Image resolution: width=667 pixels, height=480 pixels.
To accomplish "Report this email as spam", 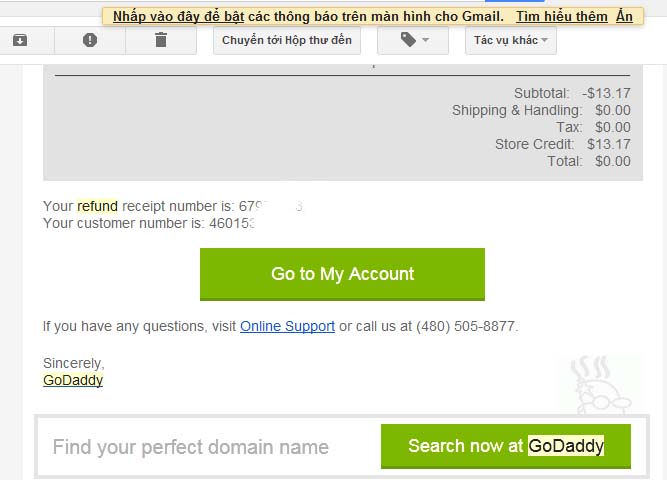I will (90, 40).
